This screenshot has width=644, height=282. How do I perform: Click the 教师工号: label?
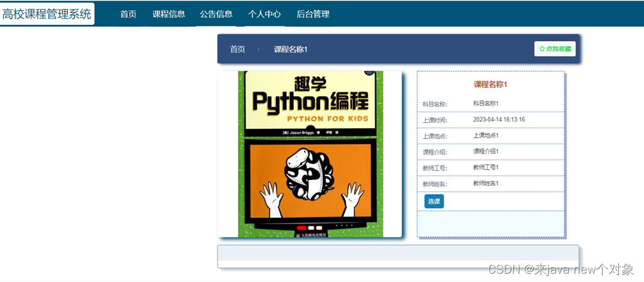(435, 169)
